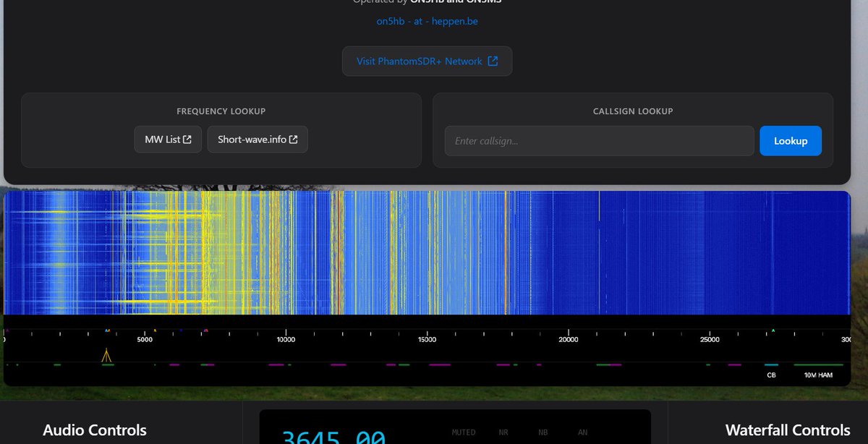This screenshot has width=868, height=444.
Task: Click the blue Lookup button
Action: pos(791,141)
